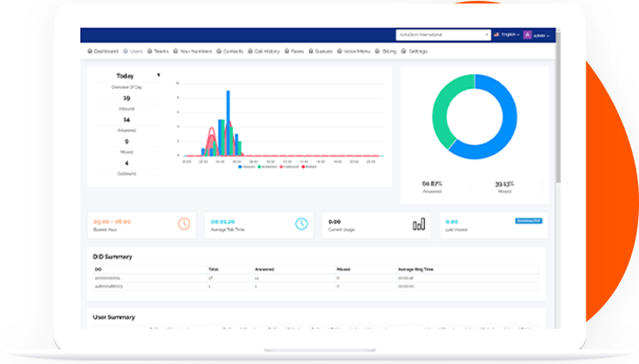
Task: Click the 00:01:20 average talk time
Action: point(223,222)
